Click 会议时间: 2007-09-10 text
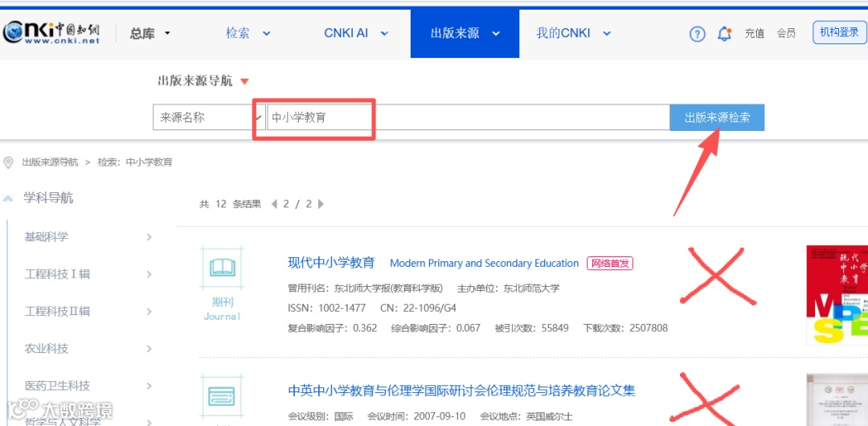 click(416, 416)
